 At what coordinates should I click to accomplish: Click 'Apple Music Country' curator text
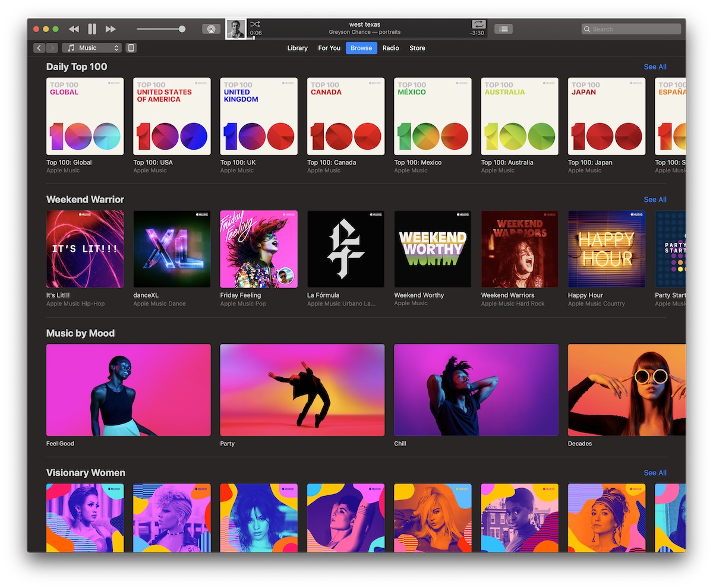point(597,304)
